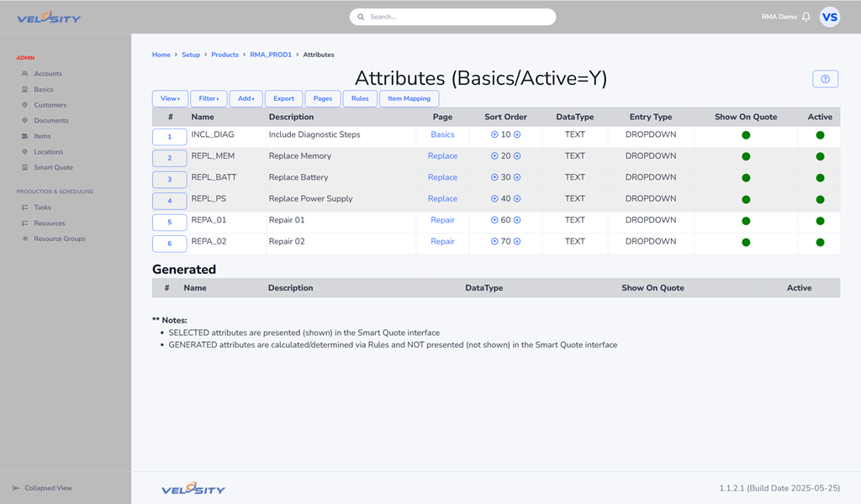Open the View dropdown menu
Image resolution: width=861 pixels, height=504 pixels.
click(170, 98)
